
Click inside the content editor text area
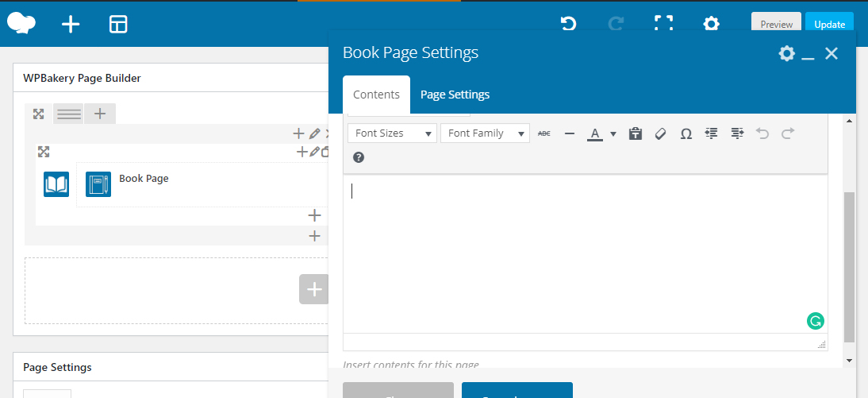[585, 254]
